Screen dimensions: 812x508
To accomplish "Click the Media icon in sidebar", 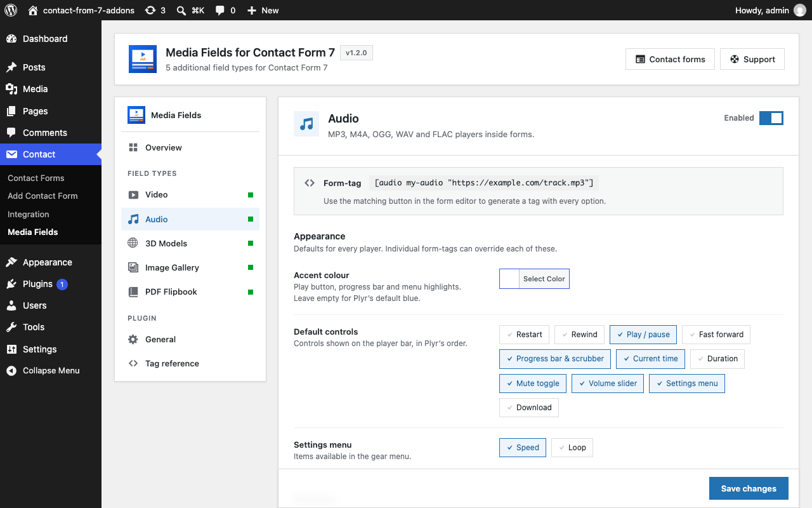I will 11,89.
